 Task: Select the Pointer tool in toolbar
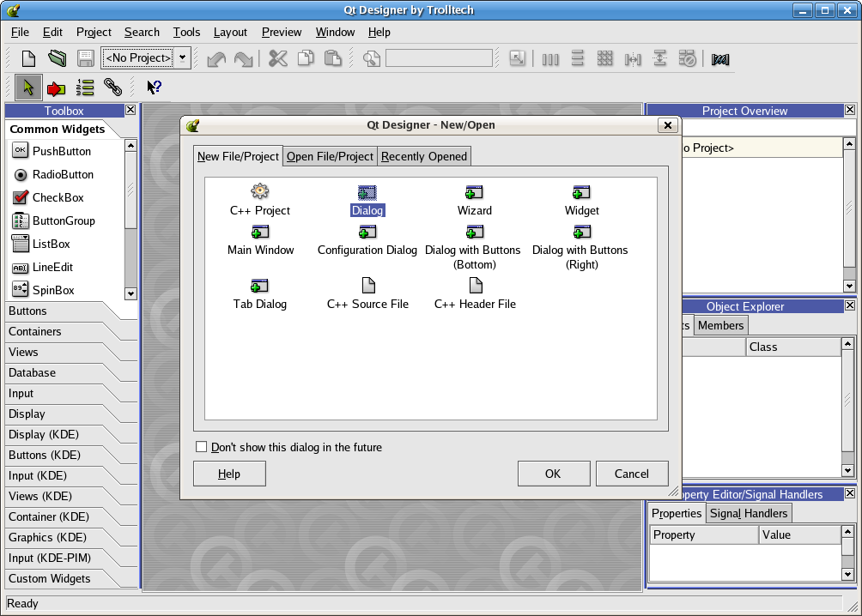tap(28, 87)
